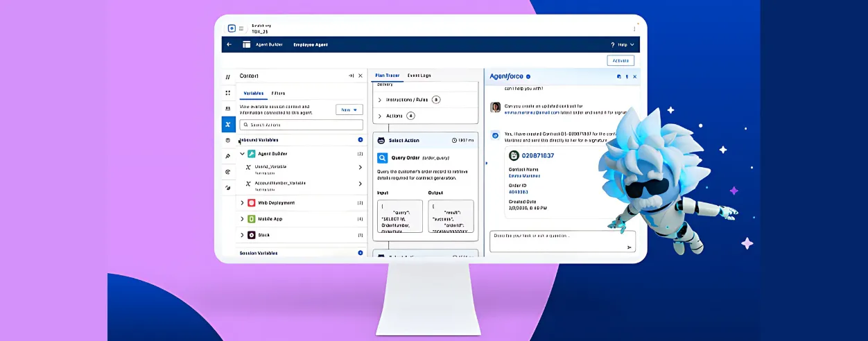Open the menu icon beside the app logo
This screenshot has height=341, width=868.
pos(241,28)
